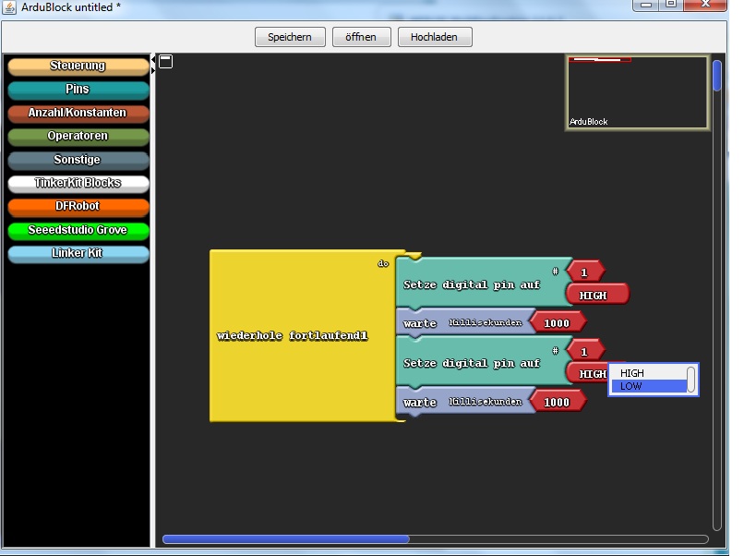Click the öffnen button

coord(361,37)
